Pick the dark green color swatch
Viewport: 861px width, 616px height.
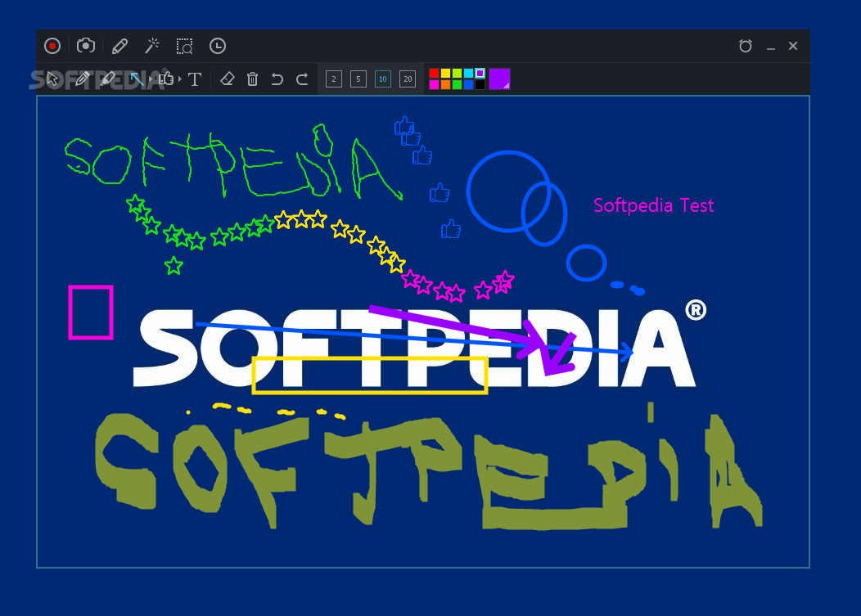pyautogui.click(x=457, y=84)
